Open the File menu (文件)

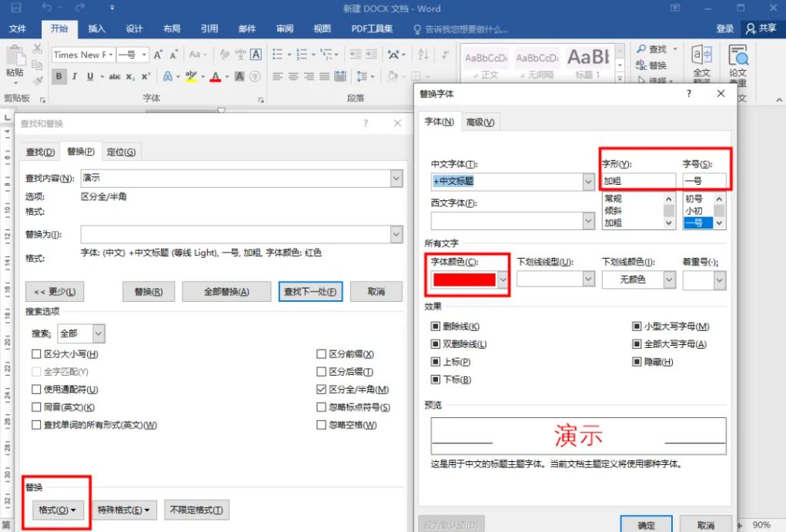point(18,28)
